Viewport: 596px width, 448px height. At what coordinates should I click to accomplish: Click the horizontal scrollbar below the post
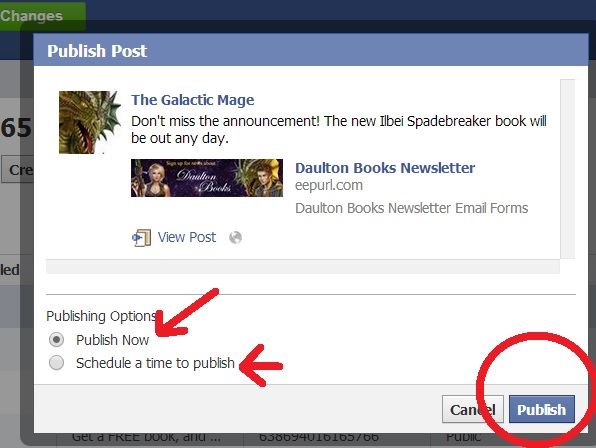[303, 266]
